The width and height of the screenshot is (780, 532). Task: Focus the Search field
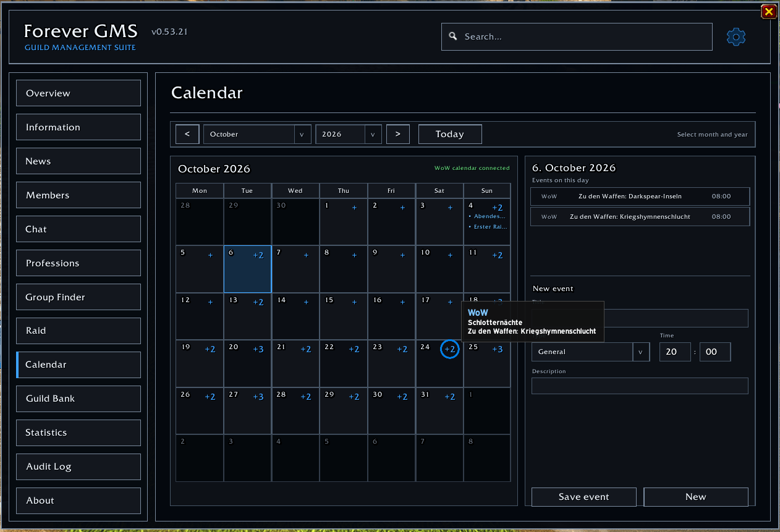tap(577, 37)
